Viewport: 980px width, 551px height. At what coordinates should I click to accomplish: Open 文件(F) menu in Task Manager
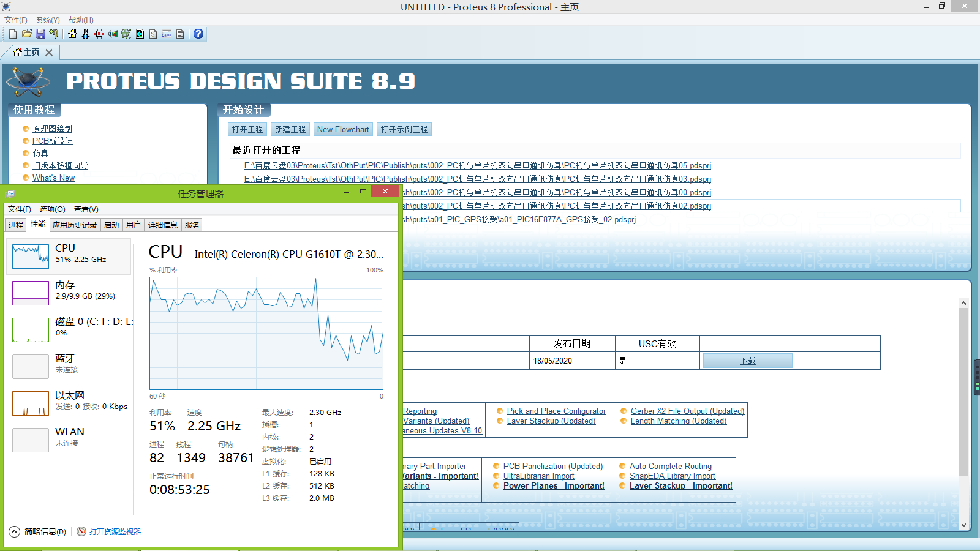coord(20,209)
